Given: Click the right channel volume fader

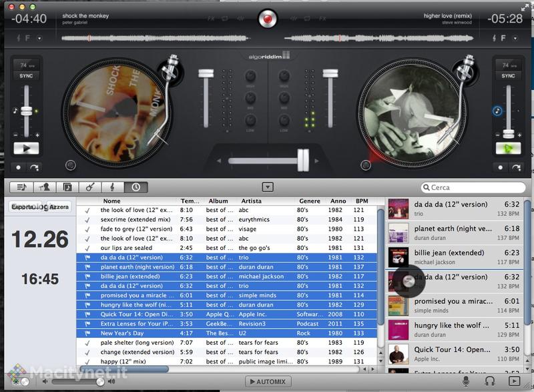Looking at the screenshot, I should 330,73.
